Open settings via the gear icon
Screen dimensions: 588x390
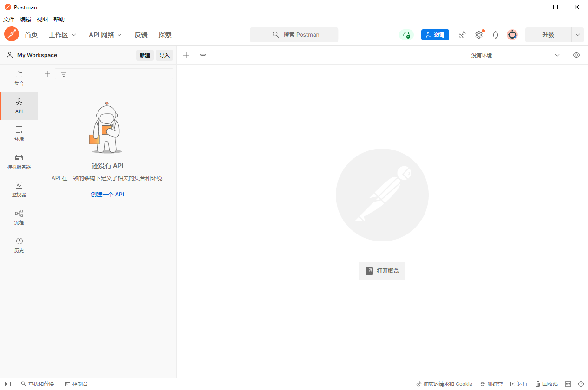tap(479, 35)
